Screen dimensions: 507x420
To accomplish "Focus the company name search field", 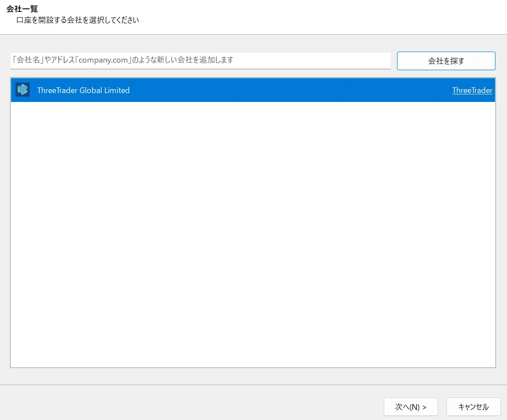I will pyautogui.click(x=201, y=60).
